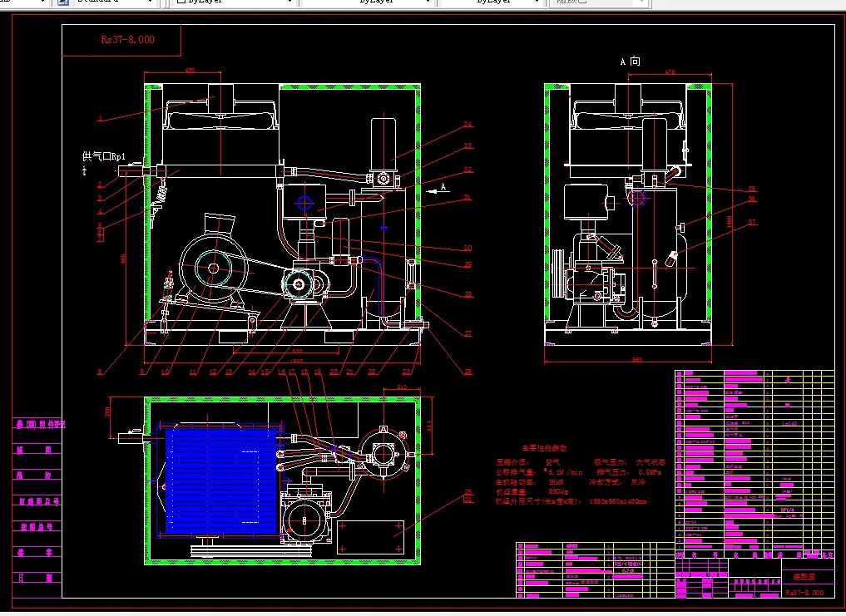Viewport: 846px width, 616px height.
Task: Select part balloon number 32
Action: (468, 170)
